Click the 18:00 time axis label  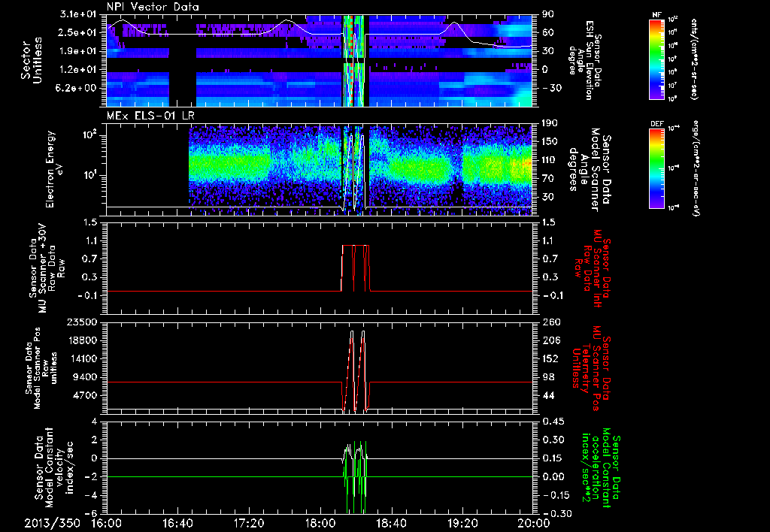(320, 523)
